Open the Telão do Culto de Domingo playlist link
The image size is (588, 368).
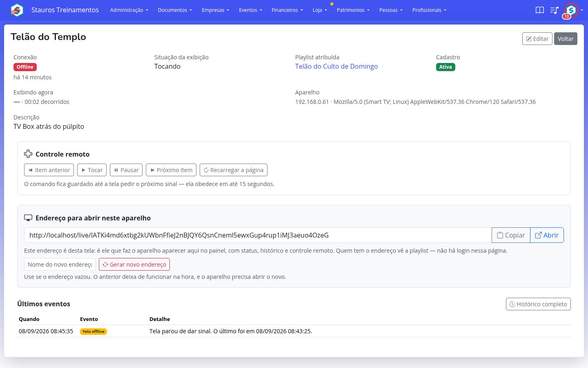(336, 66)
